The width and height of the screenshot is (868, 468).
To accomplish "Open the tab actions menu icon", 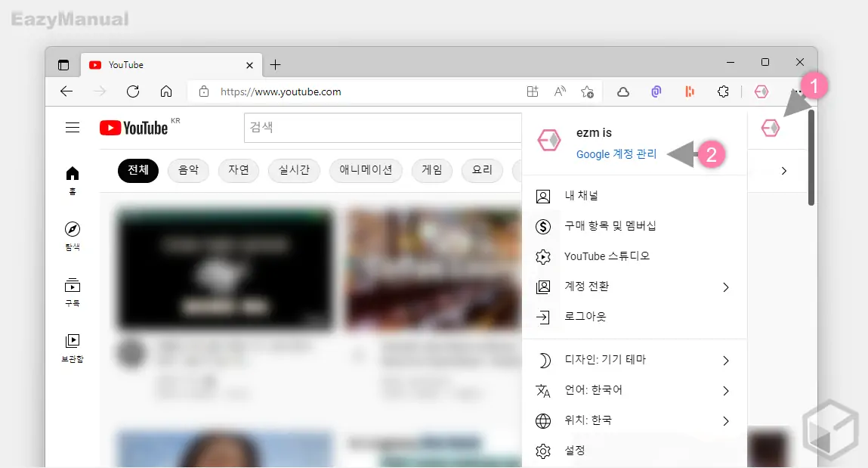I will [63, 65].
